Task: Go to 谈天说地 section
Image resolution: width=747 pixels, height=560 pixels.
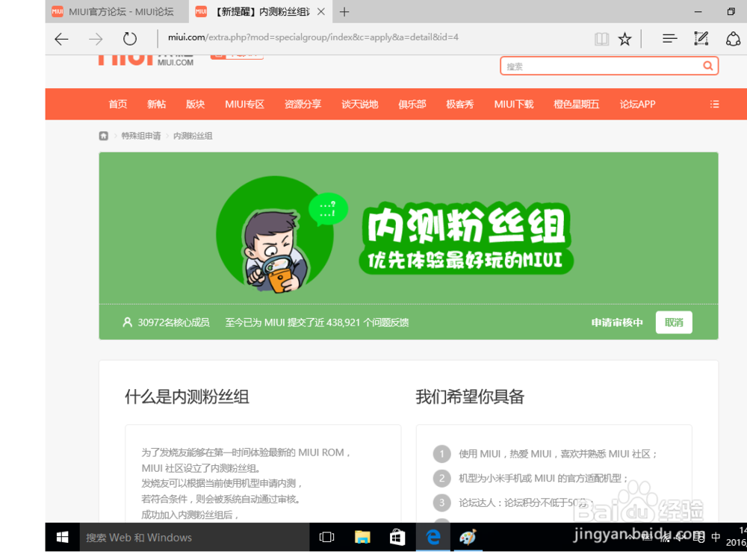Action: pyautogui.click(x=360, y=104)
